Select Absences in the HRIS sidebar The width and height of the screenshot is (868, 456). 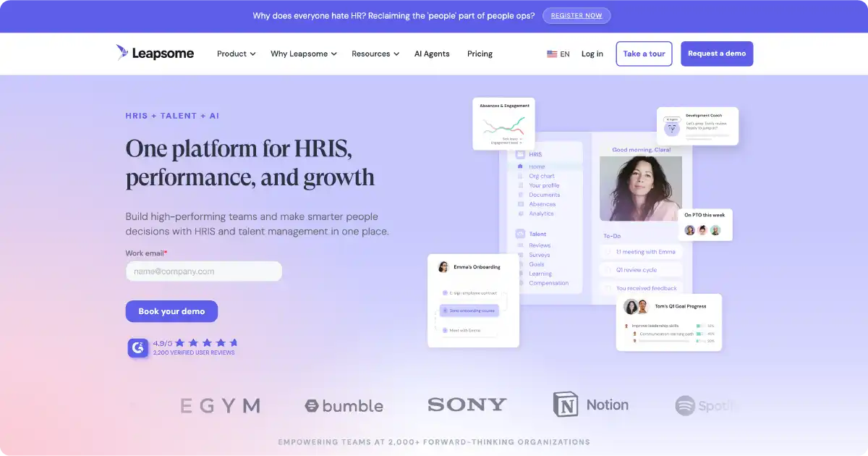pyautogui.click(x=542, y=204)
